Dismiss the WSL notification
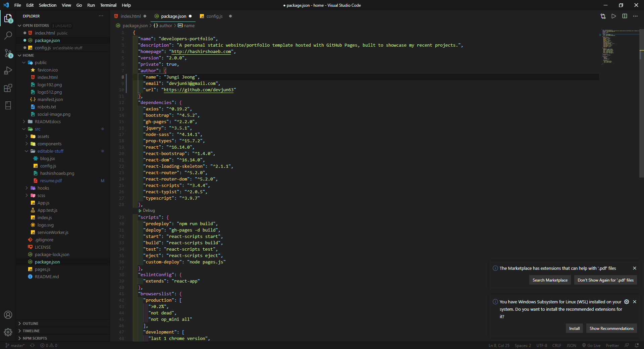 (x=635, y=302)
